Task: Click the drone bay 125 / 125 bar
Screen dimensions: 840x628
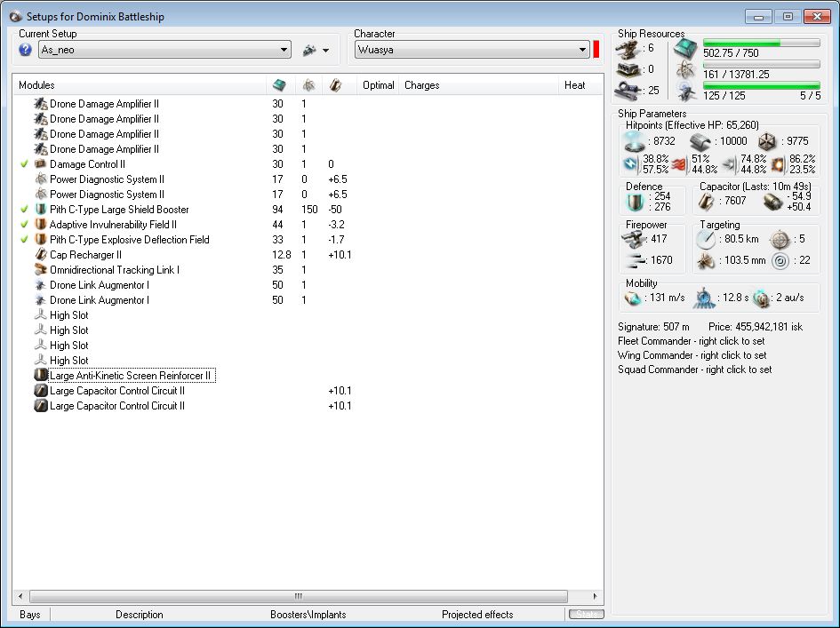Action: tap(761, 85)
